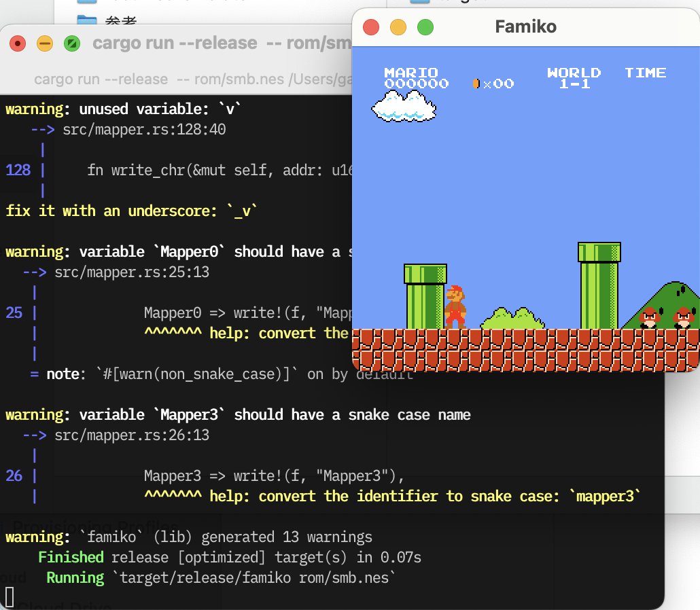This screenshot has width=700, height=610.
Task: Click the Famiko window title
Action: [x=526, y=26]
